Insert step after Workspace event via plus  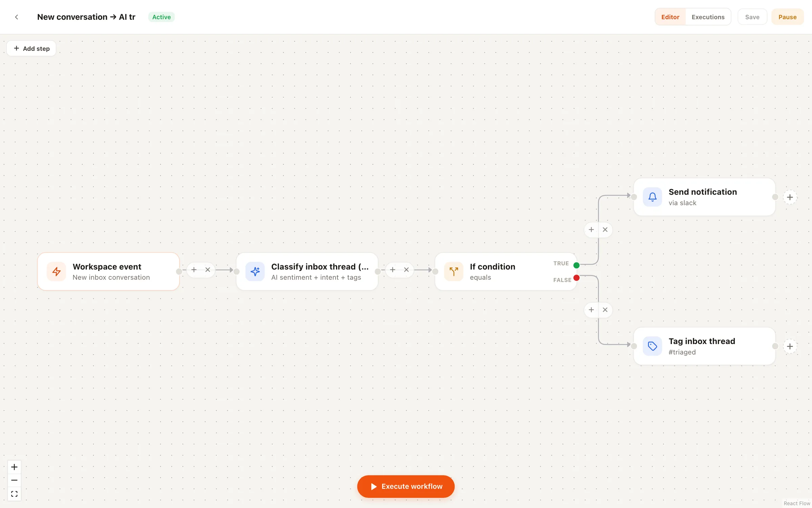194,270
